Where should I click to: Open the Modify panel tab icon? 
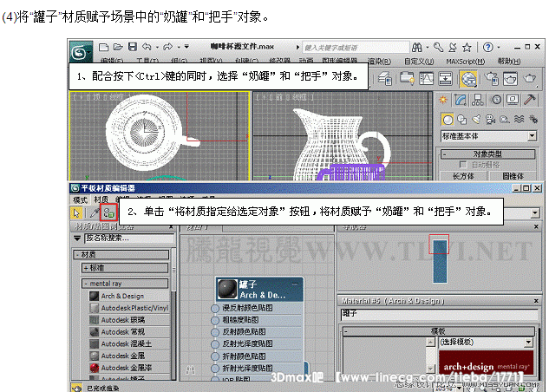point(461,100)
